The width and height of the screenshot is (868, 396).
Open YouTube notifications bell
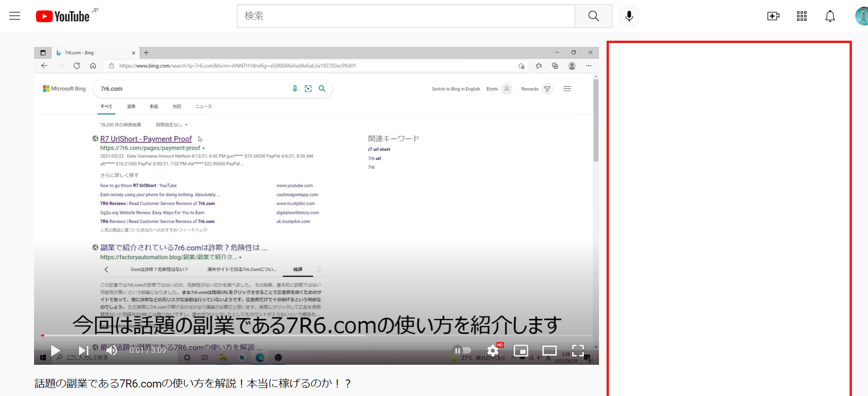click(x=830, y=16)
